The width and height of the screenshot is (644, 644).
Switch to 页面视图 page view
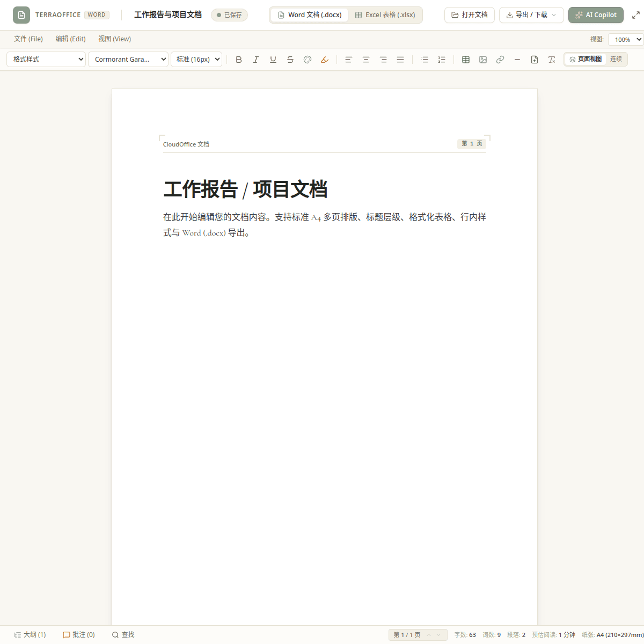pos(586,59)
